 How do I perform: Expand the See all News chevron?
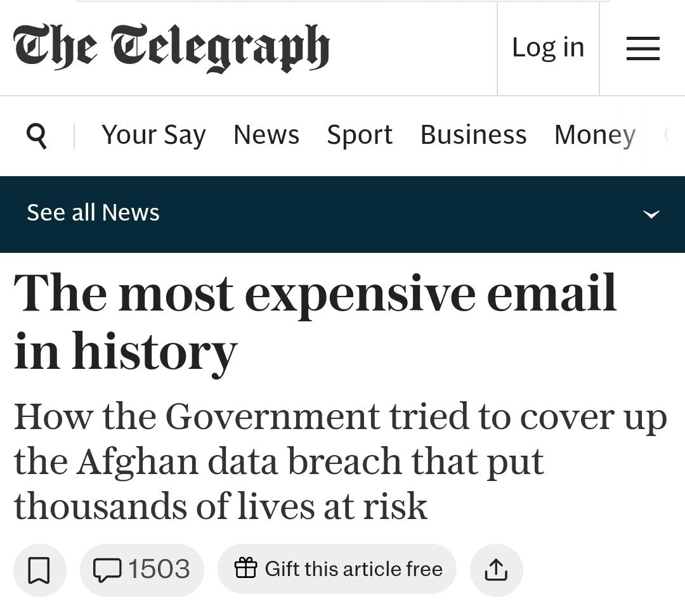pos(651,214)
